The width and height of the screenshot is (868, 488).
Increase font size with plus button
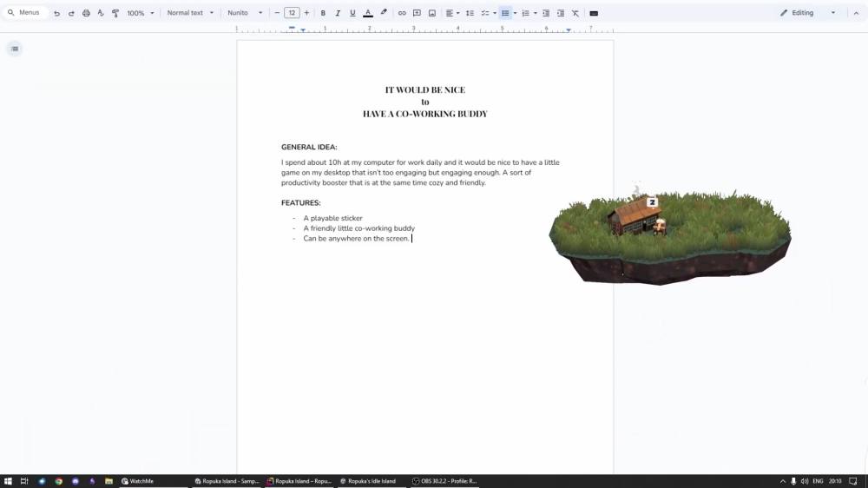click(306, 13)
